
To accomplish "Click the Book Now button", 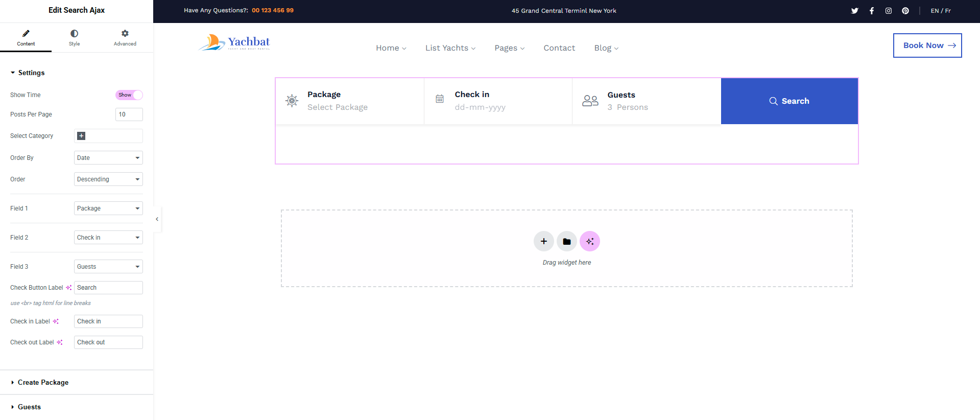I will pyautogui.click(x=927, y=45).
